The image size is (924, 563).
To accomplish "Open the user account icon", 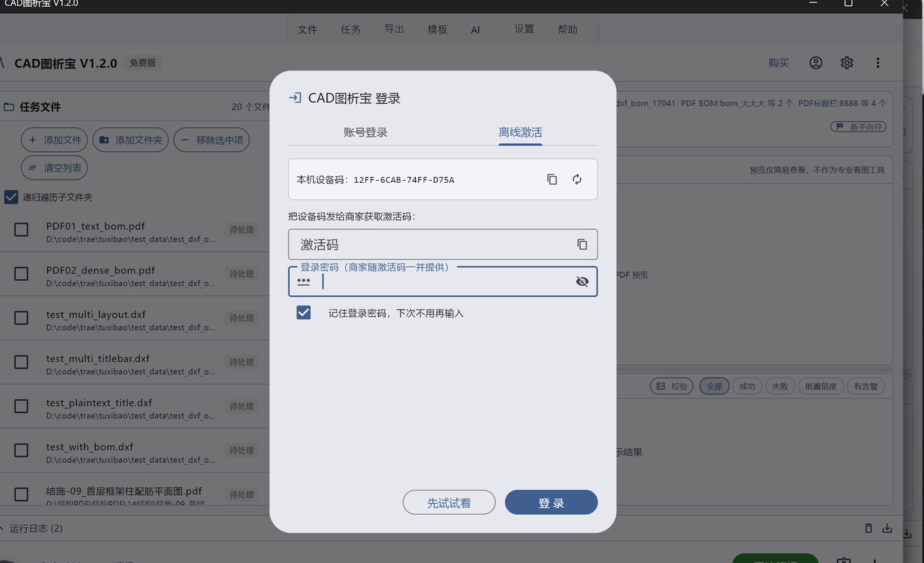I will pyautogui.click(x=816, y=63).
